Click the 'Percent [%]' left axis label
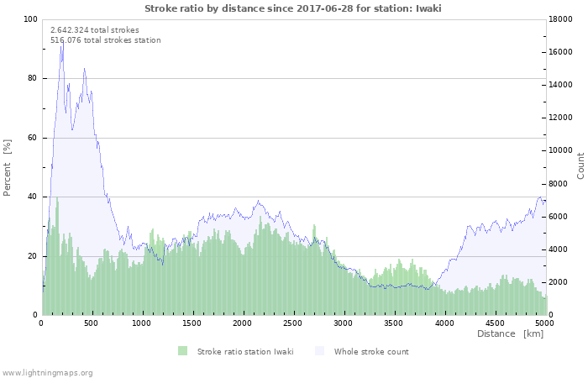 [x=8, y=167]
